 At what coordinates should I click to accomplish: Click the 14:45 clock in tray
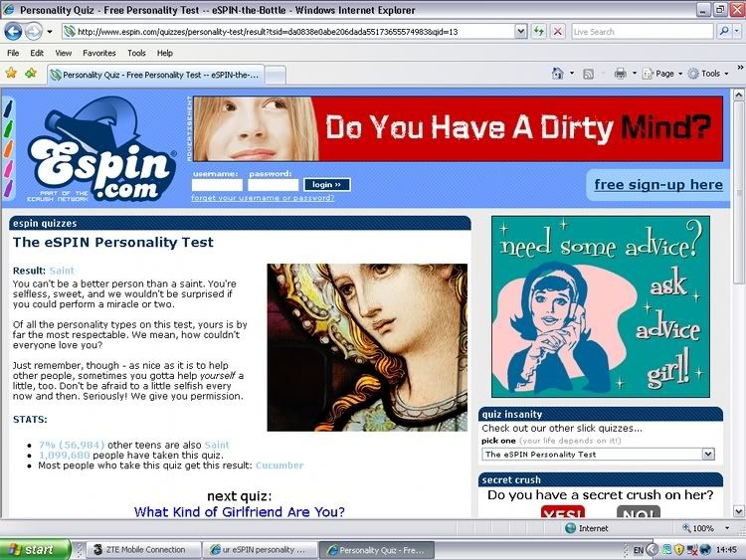726,550
